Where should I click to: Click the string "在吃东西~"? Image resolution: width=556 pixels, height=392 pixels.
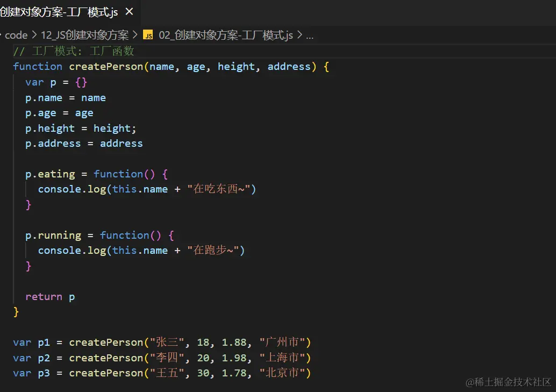tap(221, 189)
